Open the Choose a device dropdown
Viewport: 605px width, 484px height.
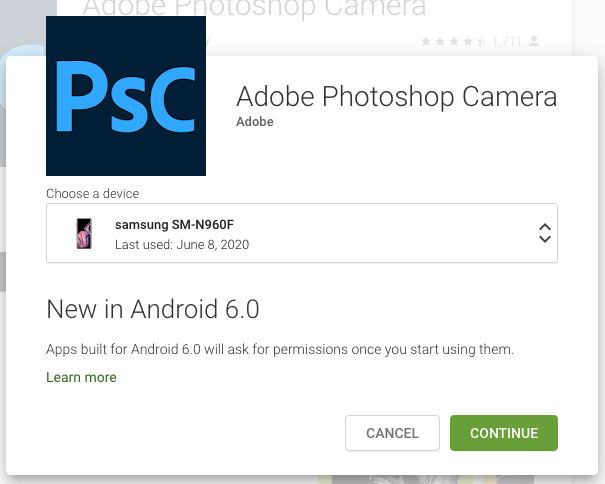point(302,233)
